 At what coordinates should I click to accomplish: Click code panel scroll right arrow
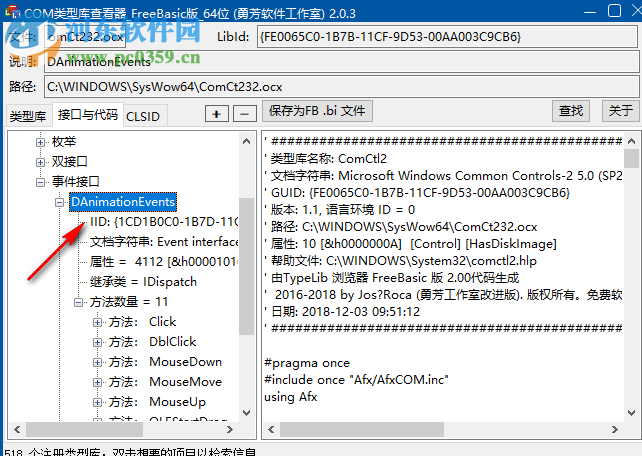[x=615, y=429]
